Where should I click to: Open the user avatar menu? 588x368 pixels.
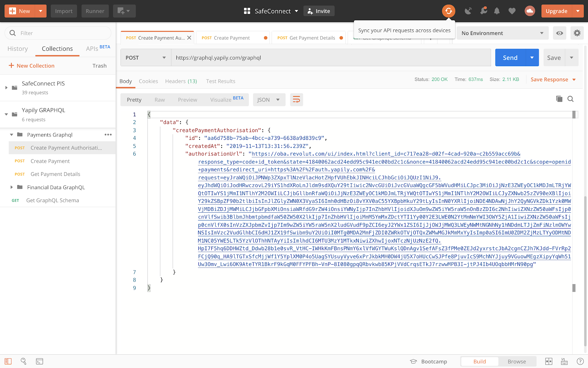(530, 11)
